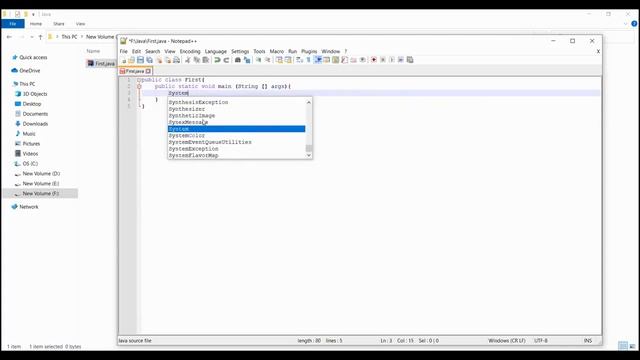Click the Run Macro Multiple Times icon
Screen dimensions: 640x360
pyautogui.click(x=401, y=60)
